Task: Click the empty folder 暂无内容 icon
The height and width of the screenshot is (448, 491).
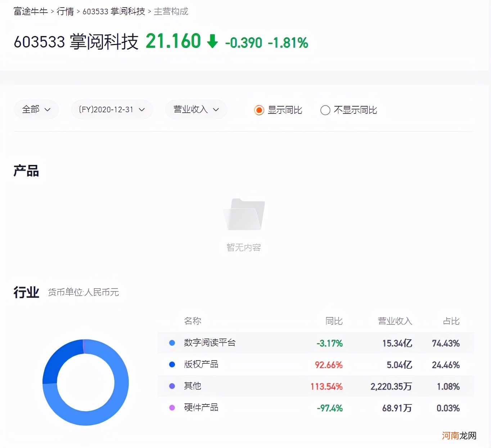Action: (244, 215)
